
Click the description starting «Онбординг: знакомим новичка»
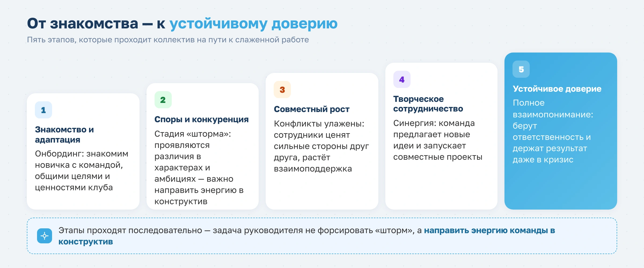82,171
